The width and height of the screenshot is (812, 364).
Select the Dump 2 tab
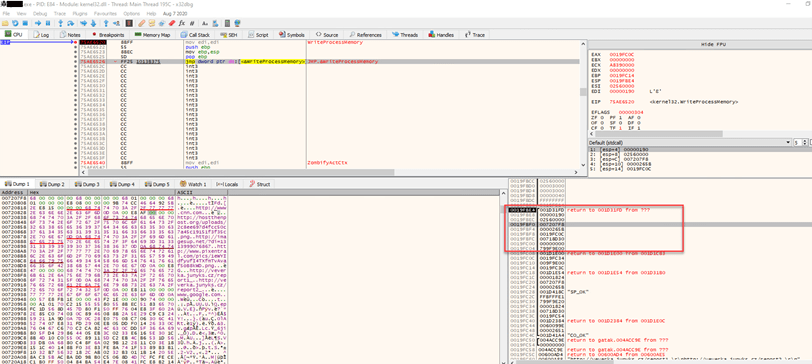pos(52,184)
